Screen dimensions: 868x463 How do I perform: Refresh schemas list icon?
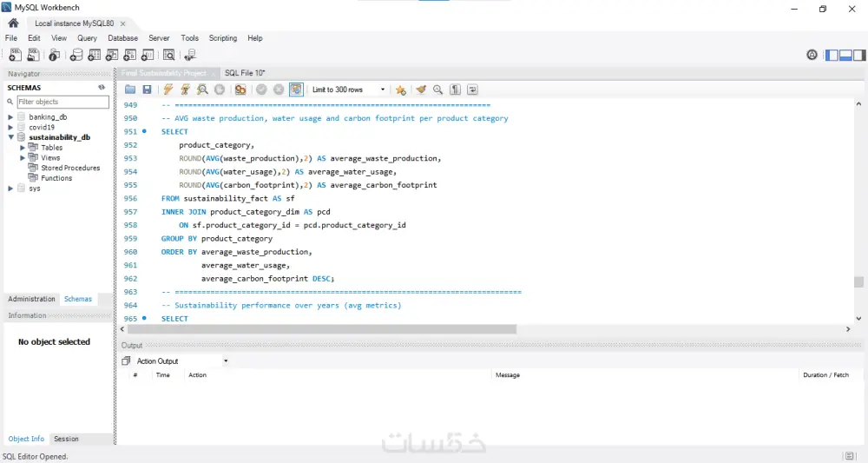tap(102, 88)
